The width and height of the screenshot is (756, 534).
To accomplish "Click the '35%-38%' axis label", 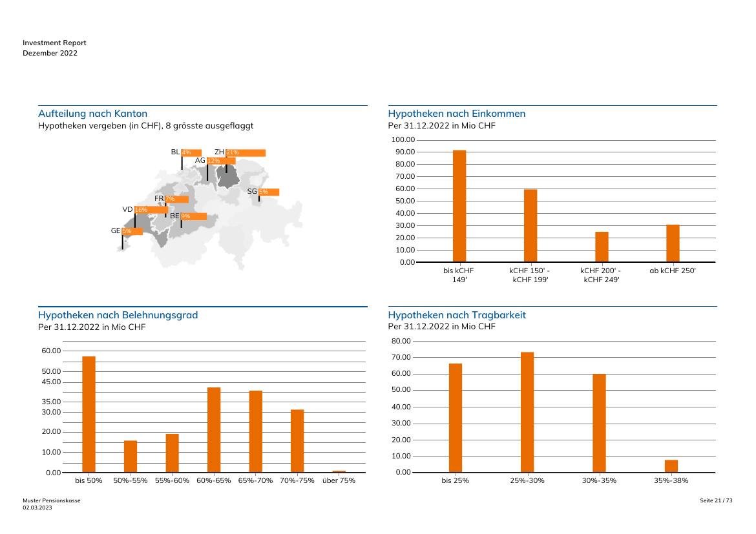I will pyautogui.click(x=671, y=480).
